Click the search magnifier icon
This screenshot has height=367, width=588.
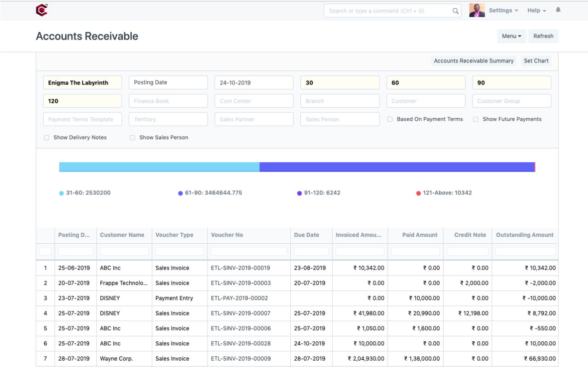(x=455, y=10)
